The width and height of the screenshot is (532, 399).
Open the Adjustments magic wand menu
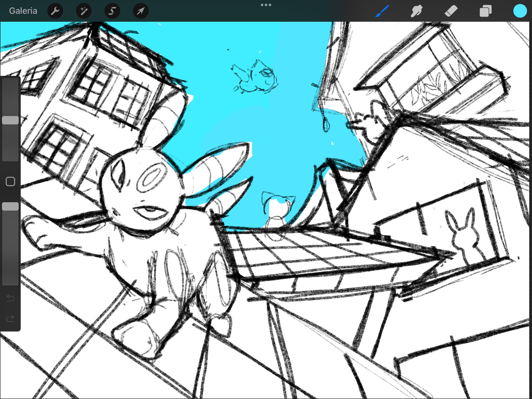click(x=84, y=11)
